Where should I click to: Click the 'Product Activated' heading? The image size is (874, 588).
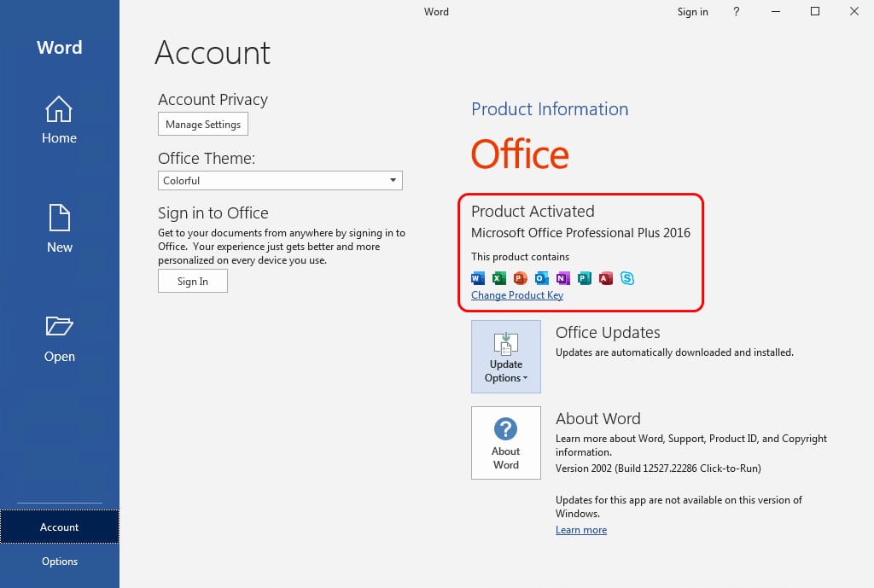[533, 212]
